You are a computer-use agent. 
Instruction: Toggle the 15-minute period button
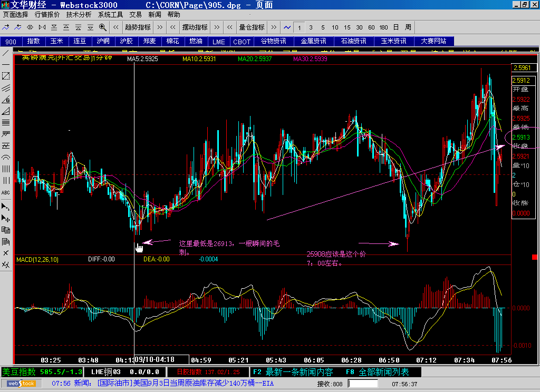(347, 27)
